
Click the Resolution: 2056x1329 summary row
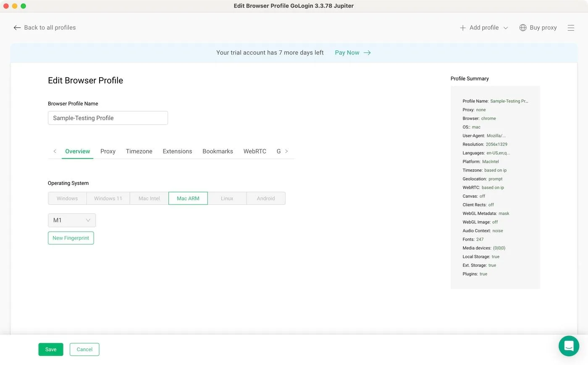click(x=485, y=144)
